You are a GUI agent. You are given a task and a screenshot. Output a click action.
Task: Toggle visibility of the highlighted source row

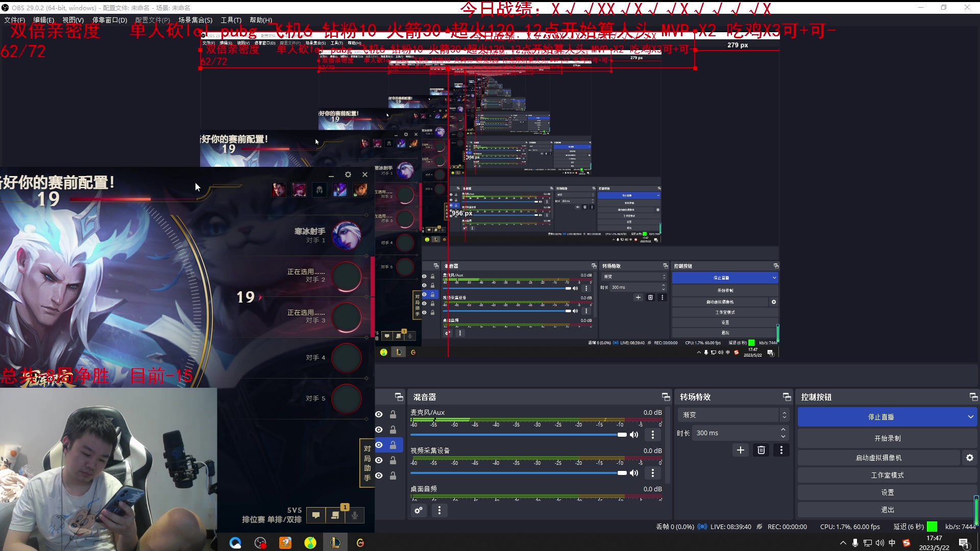pos(379,445)
